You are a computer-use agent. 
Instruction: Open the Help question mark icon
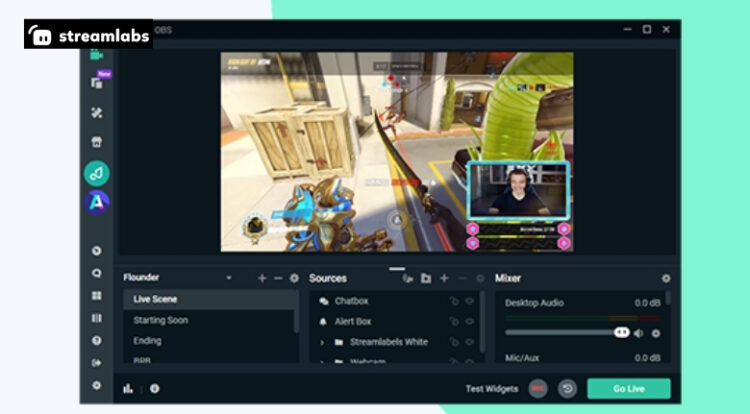(97, 340)
